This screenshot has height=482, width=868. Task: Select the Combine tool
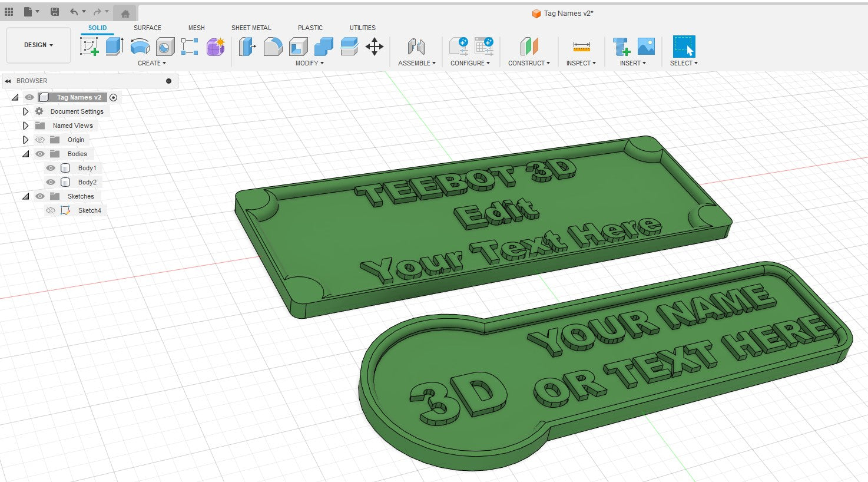click(x=323, y=47)
